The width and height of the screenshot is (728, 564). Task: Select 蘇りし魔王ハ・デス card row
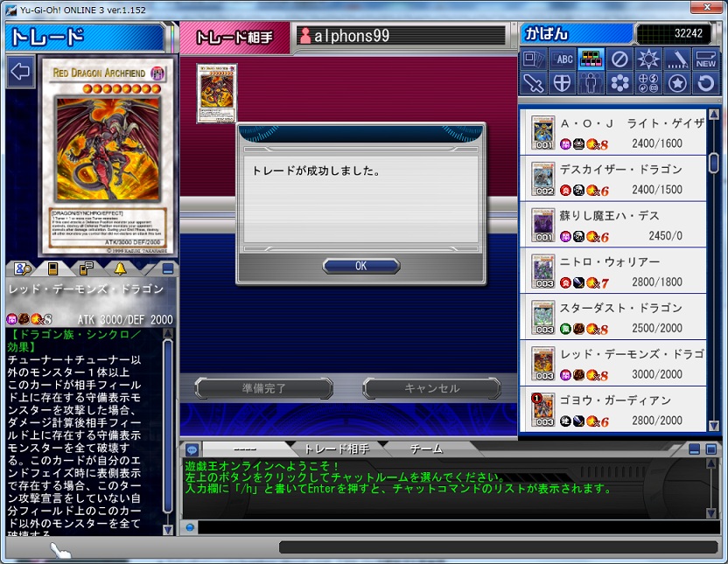tap(612, 225)
